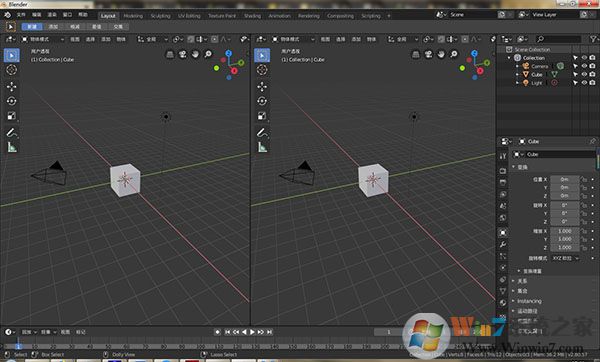
Task: Disable Cube in renders via camera icon
Action: click(x=592, y=74)
